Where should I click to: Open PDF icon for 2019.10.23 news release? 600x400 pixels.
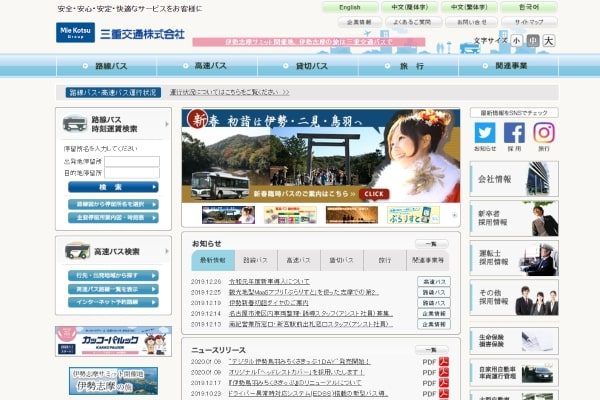click(x=443, y=394)
